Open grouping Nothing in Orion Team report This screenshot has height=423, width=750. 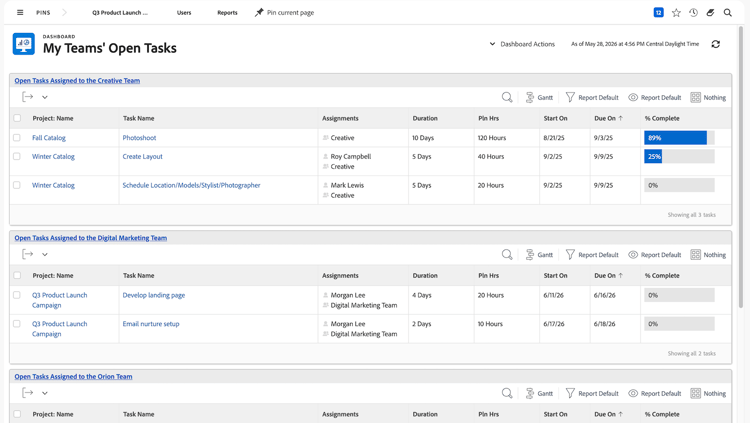click(708, 393)
